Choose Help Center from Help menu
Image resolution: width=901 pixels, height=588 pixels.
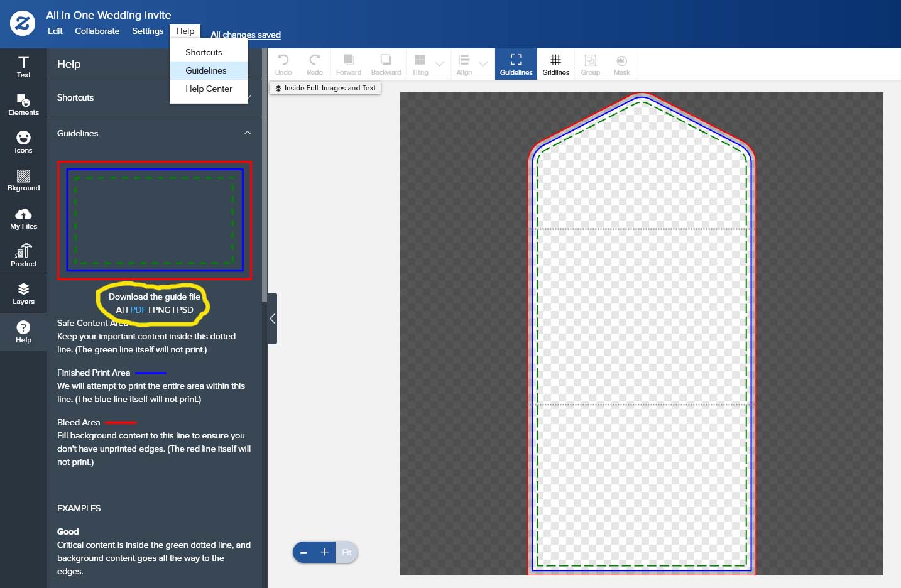pos(209,89)
